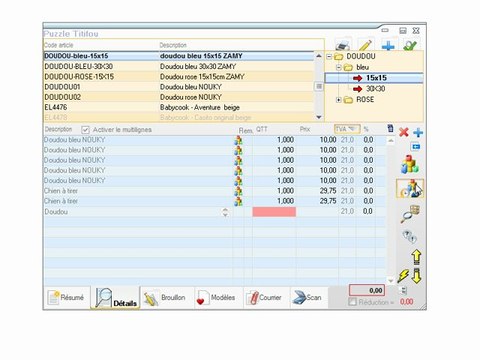The height and width of the screenshot is (360, 480).
Task: Toggle the Activer le multilignes checkbox
Action: pos(85,130)
